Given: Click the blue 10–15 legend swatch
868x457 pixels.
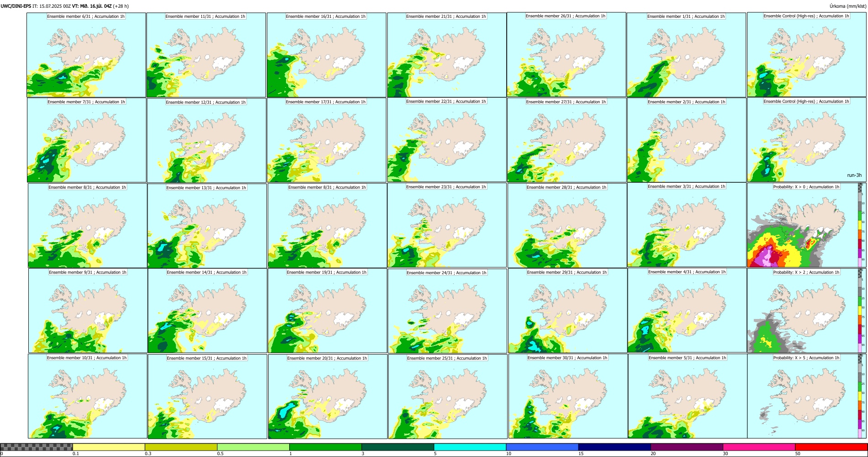Looking at the screenshot, I should coord(542,447).
